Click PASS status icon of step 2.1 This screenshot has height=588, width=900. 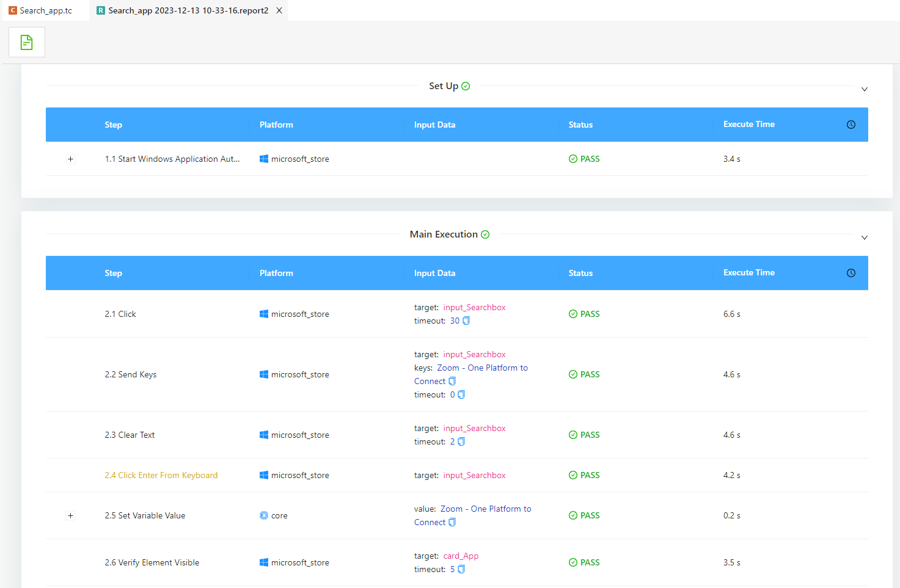(x=573, y=314)
